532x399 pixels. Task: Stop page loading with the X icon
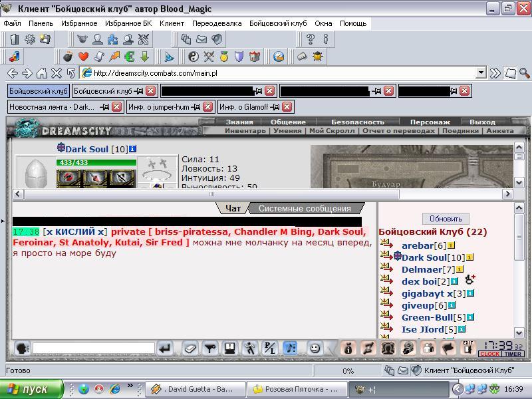57,73
